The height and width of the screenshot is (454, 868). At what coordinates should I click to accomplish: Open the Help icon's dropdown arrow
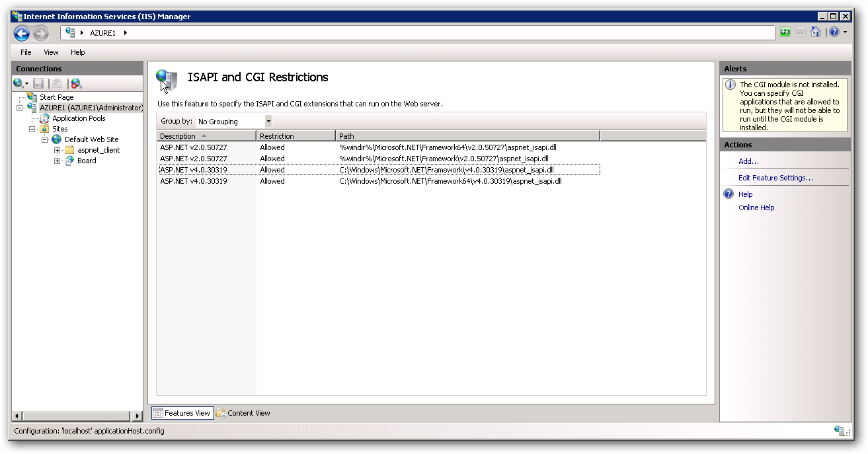tap(845, 32)
